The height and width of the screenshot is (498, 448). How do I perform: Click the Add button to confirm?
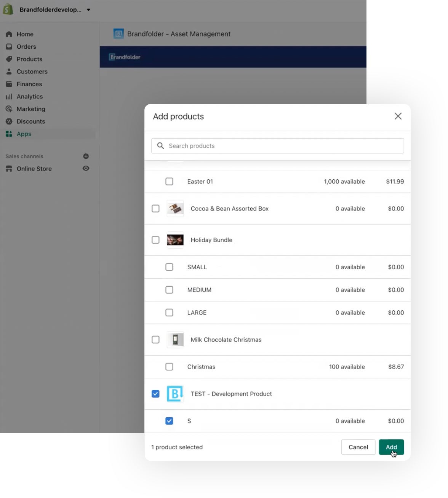tap(391, 447)
